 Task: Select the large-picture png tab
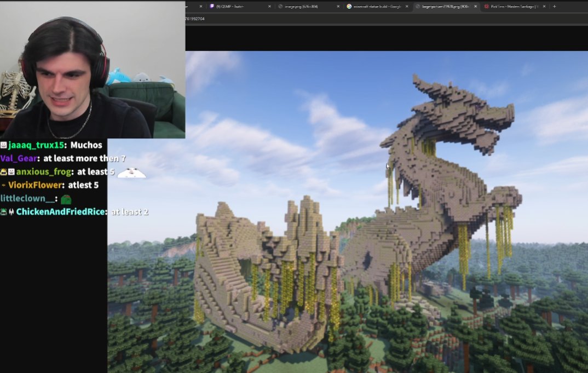pos(446,7)
